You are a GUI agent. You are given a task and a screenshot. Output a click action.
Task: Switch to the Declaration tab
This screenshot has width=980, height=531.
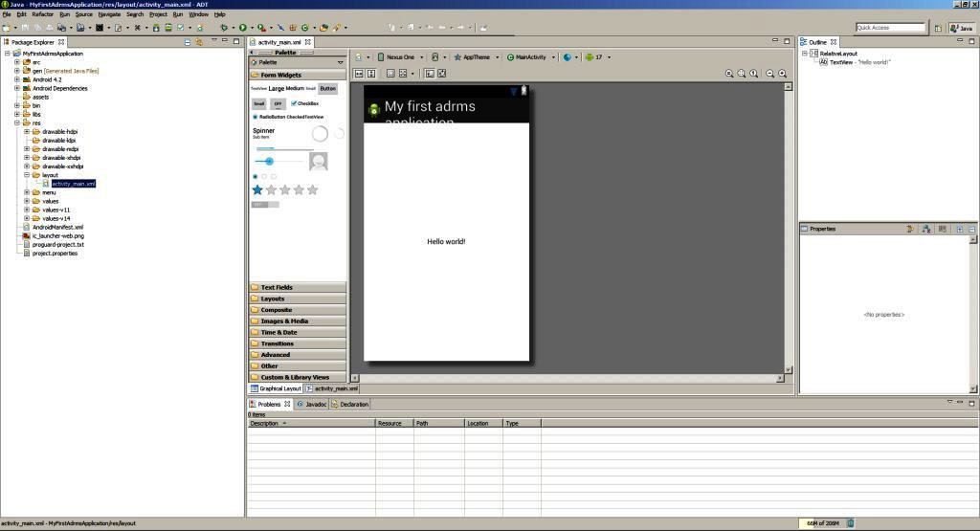click(350, 404)
